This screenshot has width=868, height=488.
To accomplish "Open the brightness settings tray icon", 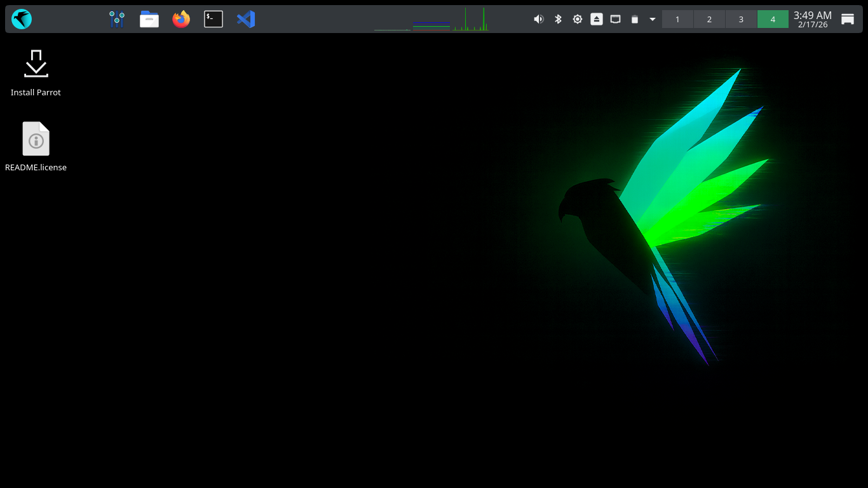I will click(577, 19).
